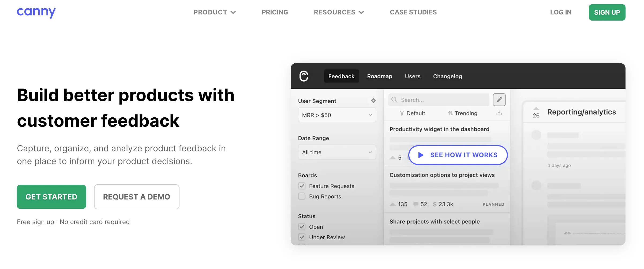Upvote the Customization options post
644x269 pixels.
coord(393,204)
